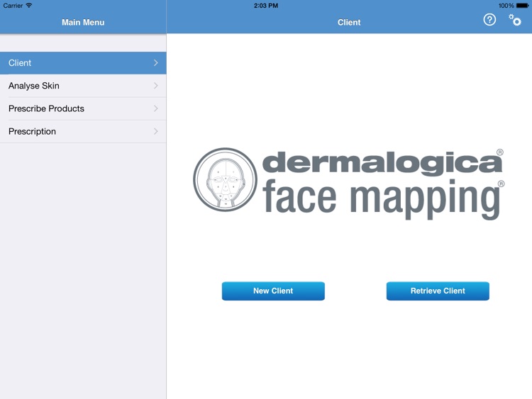
Task: Tap the chevron on Analyse Skin row
Action: tap(156, 86)
